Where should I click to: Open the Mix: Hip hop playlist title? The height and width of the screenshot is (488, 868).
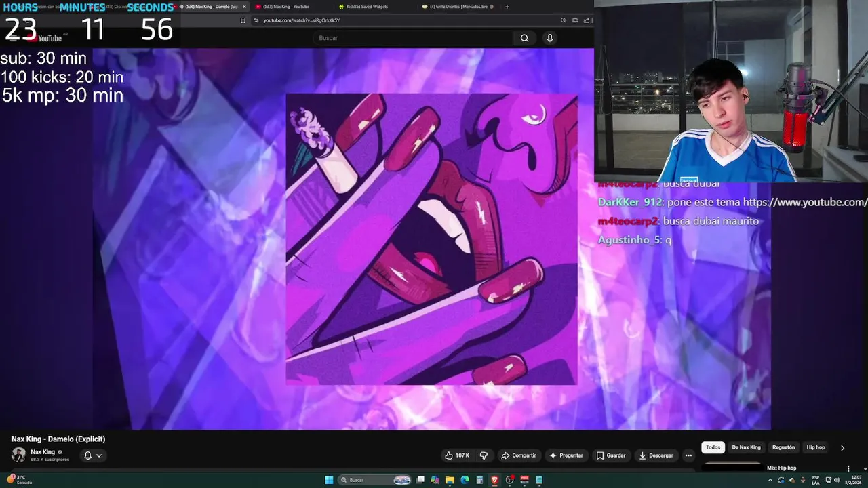pyautogui.click(x=781, y=468)
